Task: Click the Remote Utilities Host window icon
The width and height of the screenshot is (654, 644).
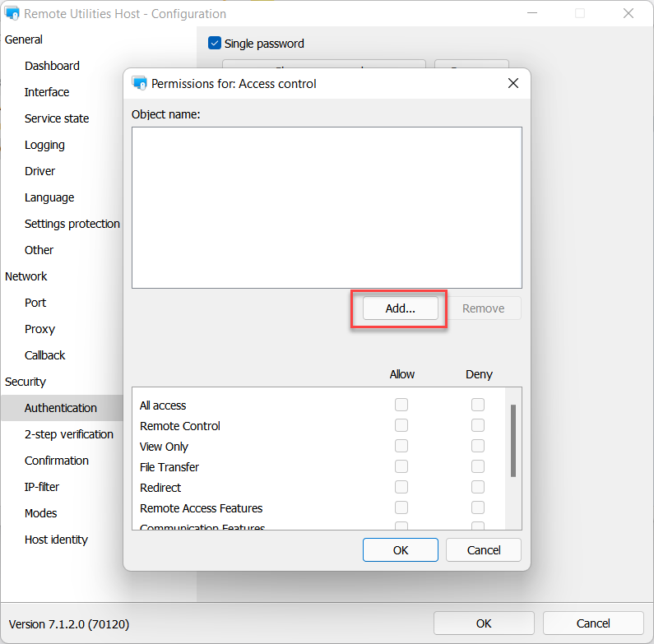Action: point(12,13)
